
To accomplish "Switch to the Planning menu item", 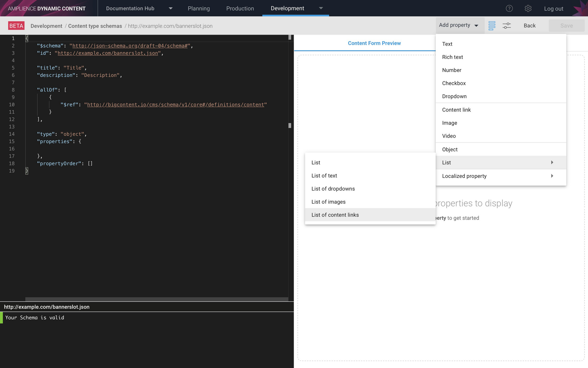I will pyautogui.click(x=199, y=8).
